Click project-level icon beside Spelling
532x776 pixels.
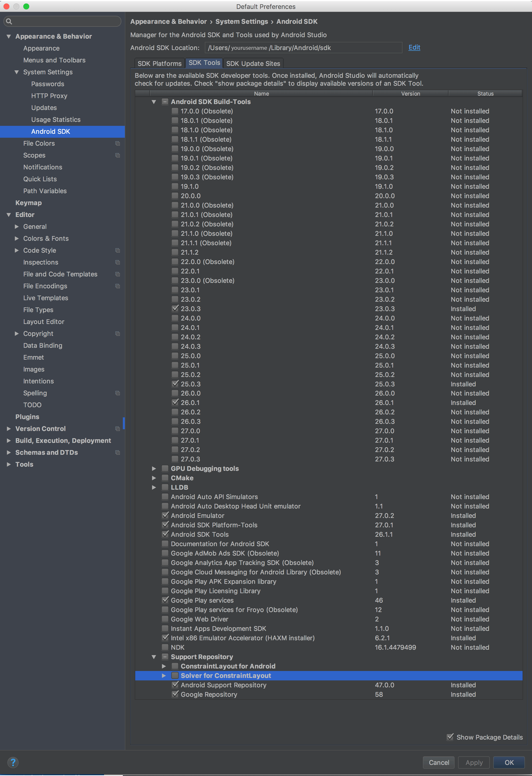pyautogui.click(x=118, y=393)
